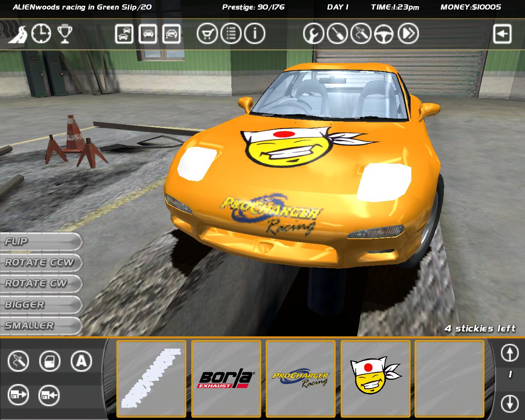Open the road/track icon in top bar
This screenshot has width=525, height=420.
(18, 34)
